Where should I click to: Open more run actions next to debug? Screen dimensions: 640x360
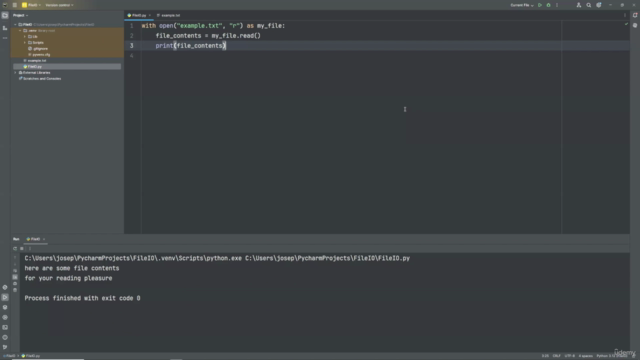click(x=557, y=5)
